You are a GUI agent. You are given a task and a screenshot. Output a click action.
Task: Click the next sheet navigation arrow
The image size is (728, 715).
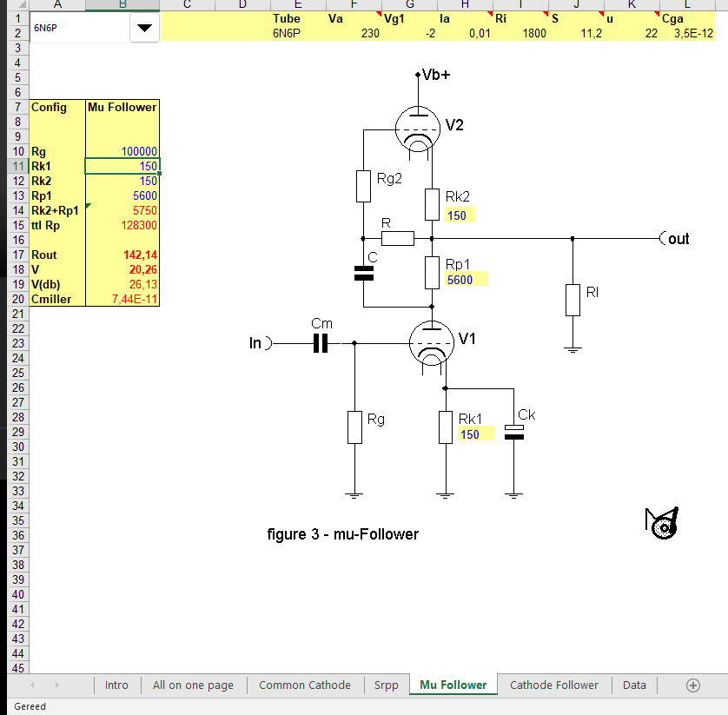(56, 685)
